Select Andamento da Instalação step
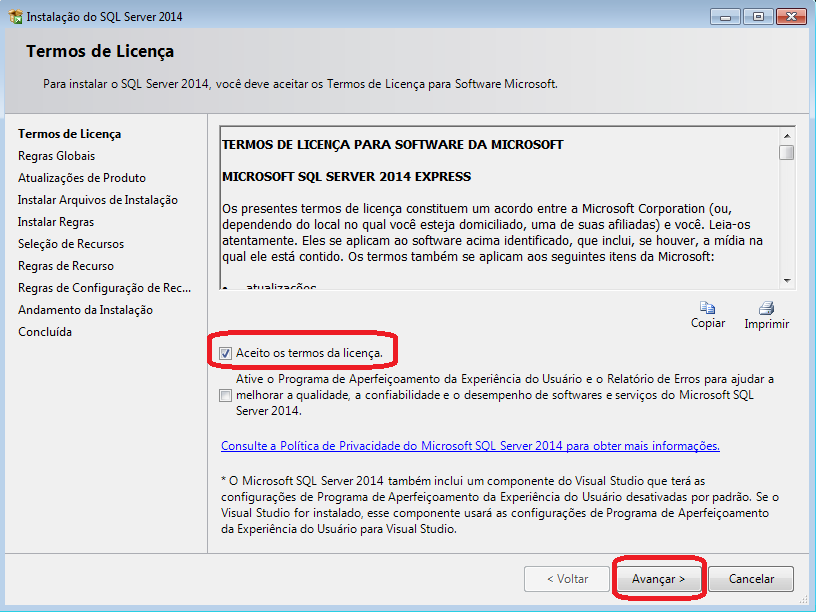This screenshot has height=612, width=816. (85, 310)
